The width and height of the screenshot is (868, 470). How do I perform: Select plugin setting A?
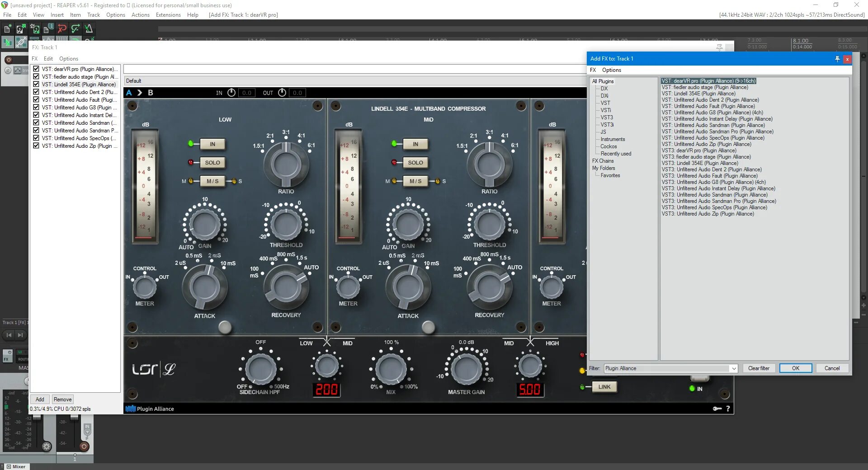pos(129,93)
